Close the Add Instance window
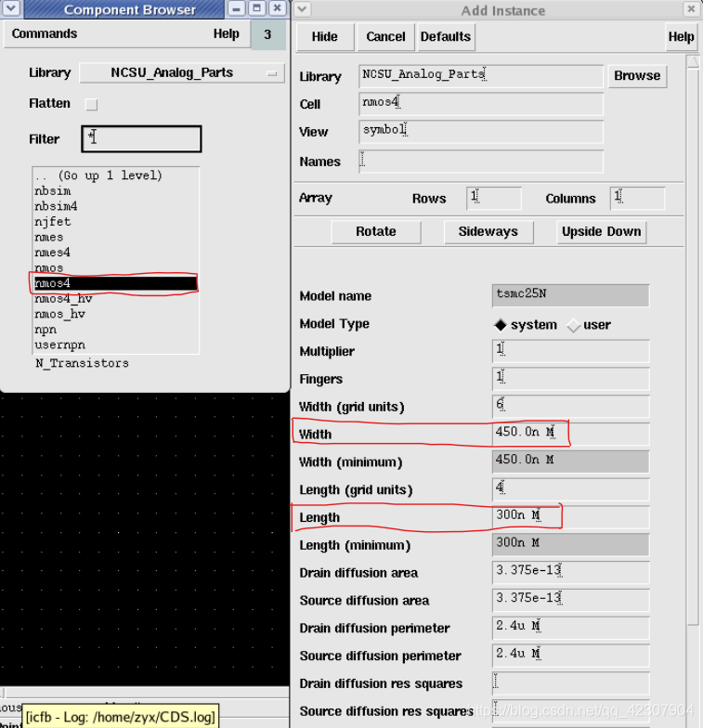 tap(691, 9)
